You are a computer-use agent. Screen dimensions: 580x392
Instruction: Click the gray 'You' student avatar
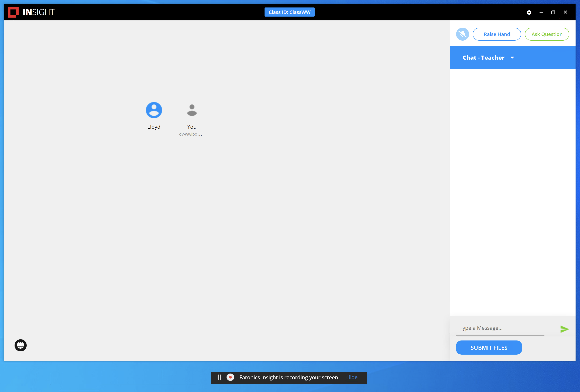point(192,110)
